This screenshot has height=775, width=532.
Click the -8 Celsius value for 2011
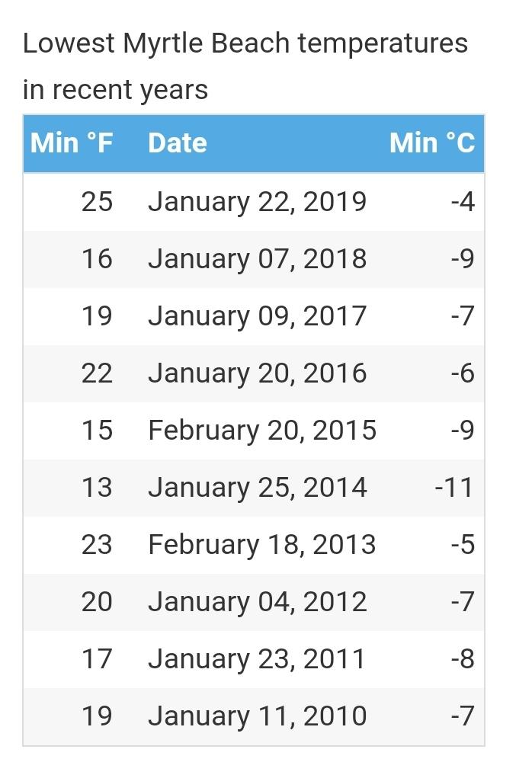[463, 659]
